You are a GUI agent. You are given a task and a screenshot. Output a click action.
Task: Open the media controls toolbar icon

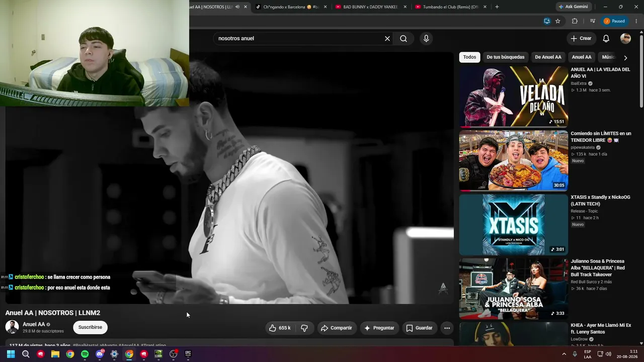(593, 21)
